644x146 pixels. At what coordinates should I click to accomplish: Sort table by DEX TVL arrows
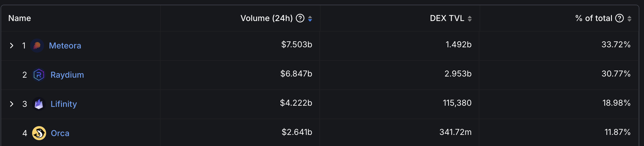click(470, 19)
